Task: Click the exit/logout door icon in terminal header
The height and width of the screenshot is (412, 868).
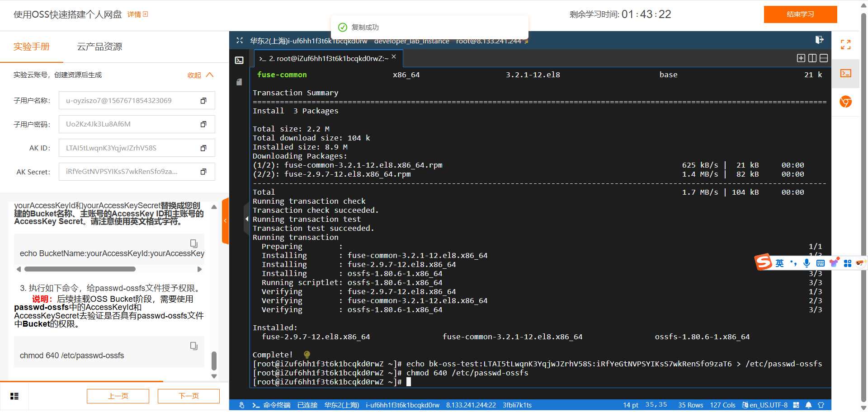Action: pyautogui.click(x=819, y=40)
